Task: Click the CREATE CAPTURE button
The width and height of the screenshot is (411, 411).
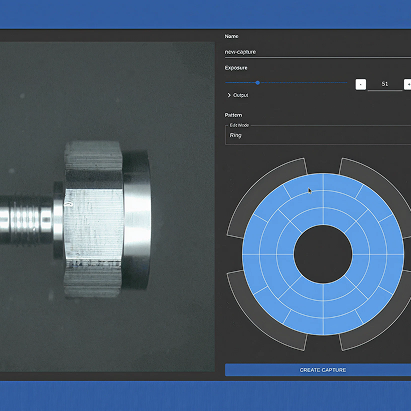Action: coord(318,370)
